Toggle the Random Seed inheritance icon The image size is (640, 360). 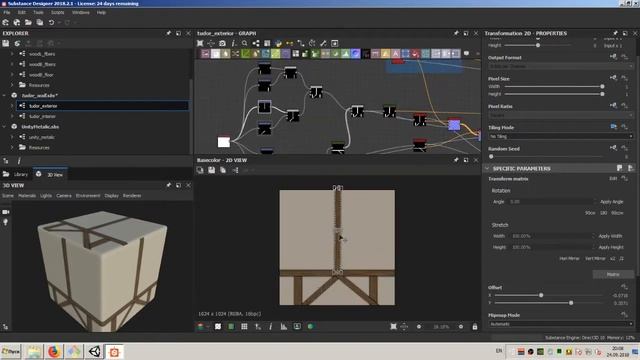point(613,148)
